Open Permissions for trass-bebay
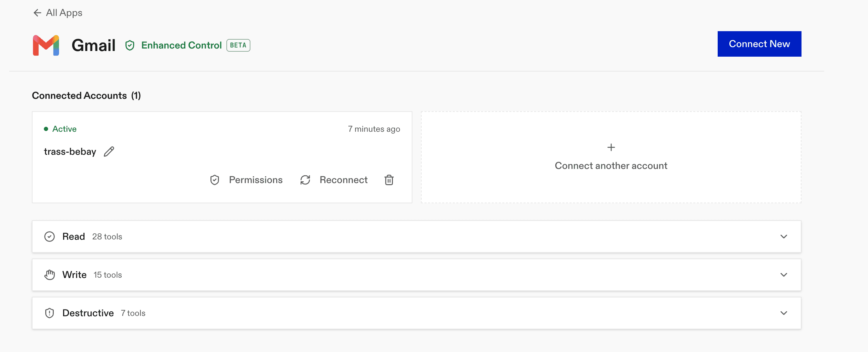 (x=246, y=180)
